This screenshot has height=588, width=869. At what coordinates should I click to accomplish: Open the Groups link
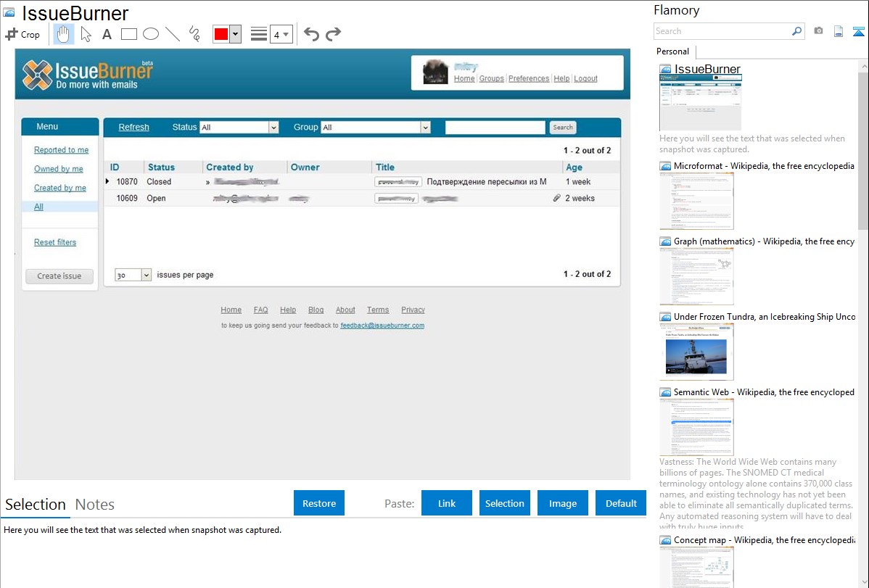tap(492, 79)
